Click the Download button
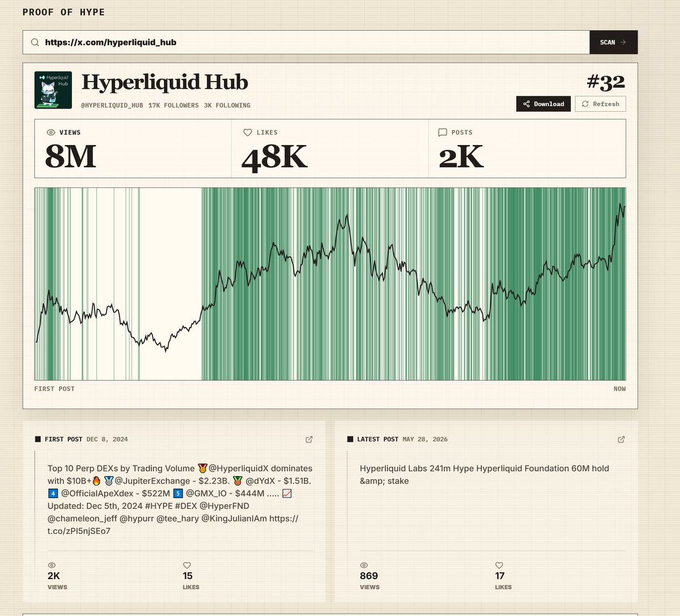 point(543,104)
